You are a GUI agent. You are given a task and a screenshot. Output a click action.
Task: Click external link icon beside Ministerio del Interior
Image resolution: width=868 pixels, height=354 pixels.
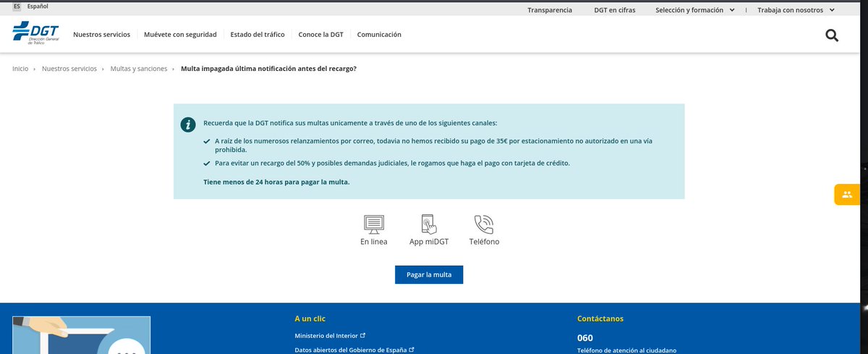click(x=363, y=335)
